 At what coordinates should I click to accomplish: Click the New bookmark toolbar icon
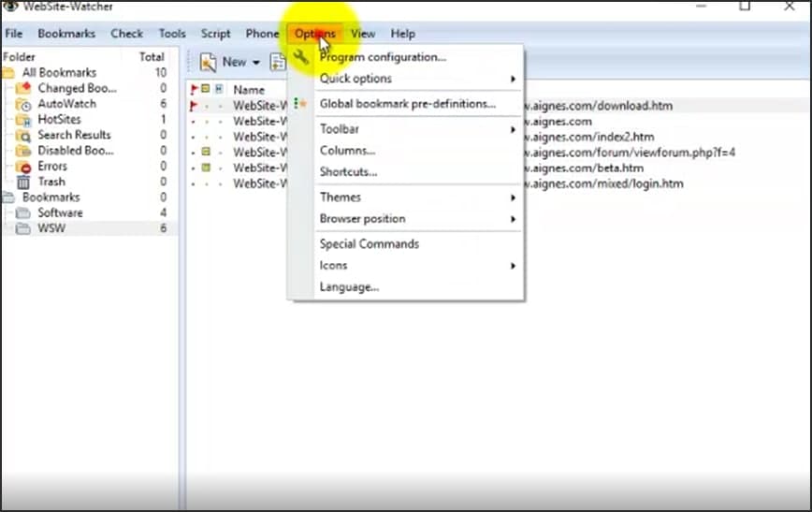point(208,62)
